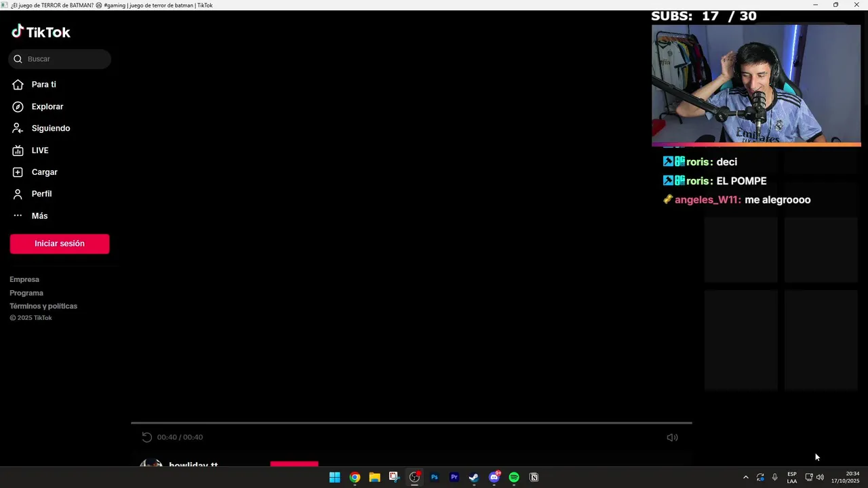Open network settings tray icon
The width and height of the screenshot is (868, 488).
tap(808, 477)
